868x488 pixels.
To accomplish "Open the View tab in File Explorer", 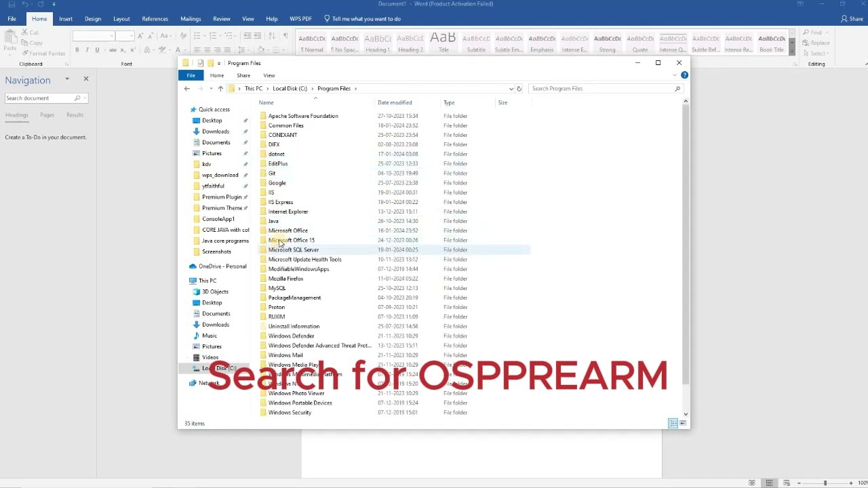I will click(x=269, y=75).
